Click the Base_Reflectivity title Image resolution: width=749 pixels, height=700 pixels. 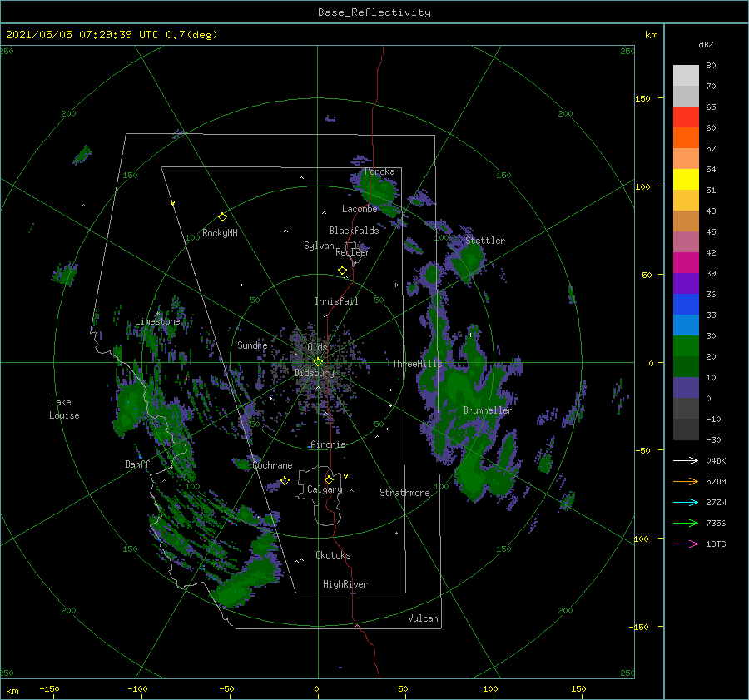click(374, 12)
